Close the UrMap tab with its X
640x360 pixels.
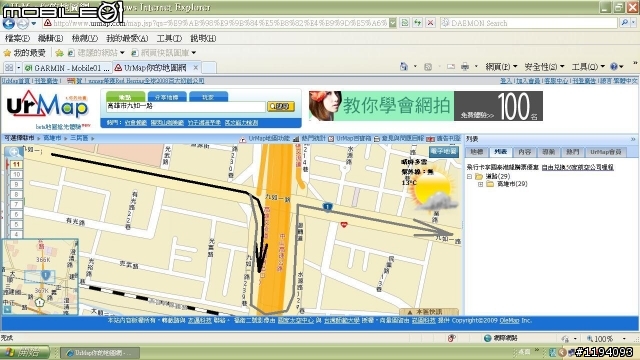pyautogui.click(x=196, y=67)
